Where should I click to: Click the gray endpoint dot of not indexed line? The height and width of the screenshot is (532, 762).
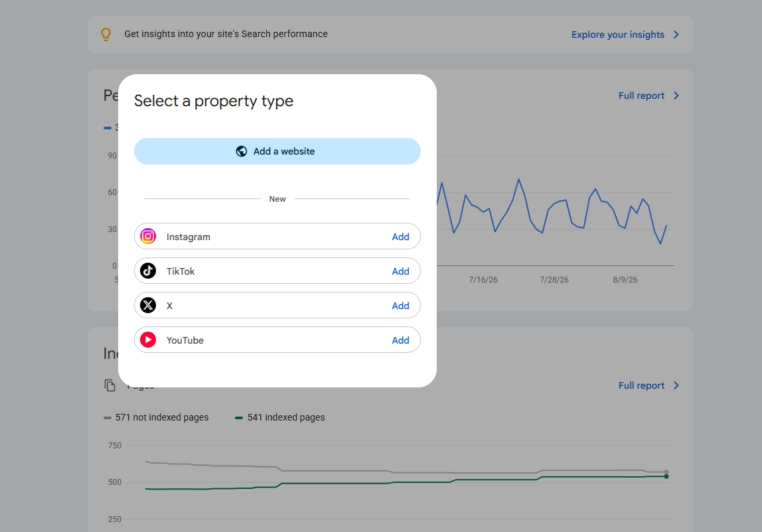tap(666, 472)
